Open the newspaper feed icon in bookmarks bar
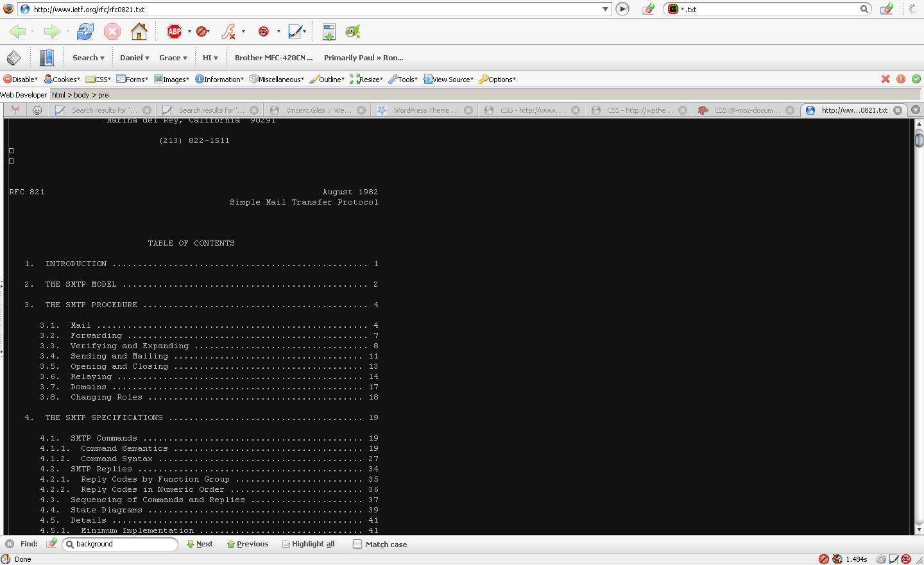Screen dimensions: 924x565 14,58
